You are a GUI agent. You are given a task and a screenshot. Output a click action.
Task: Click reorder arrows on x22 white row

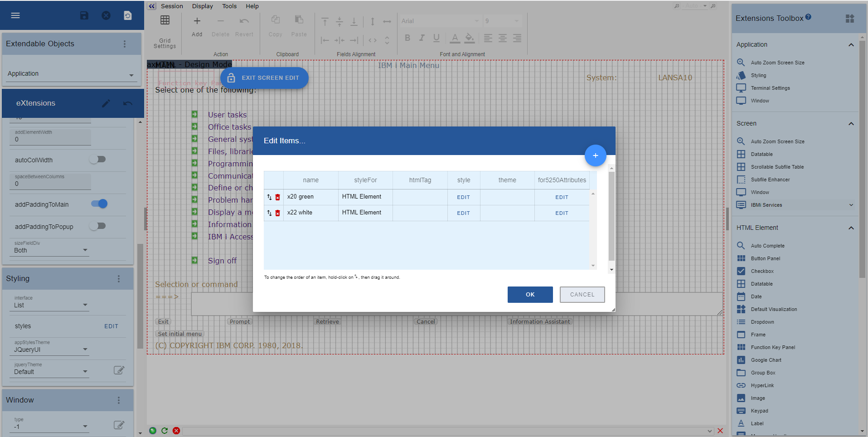pyautogui.click(x=269, y=213)
